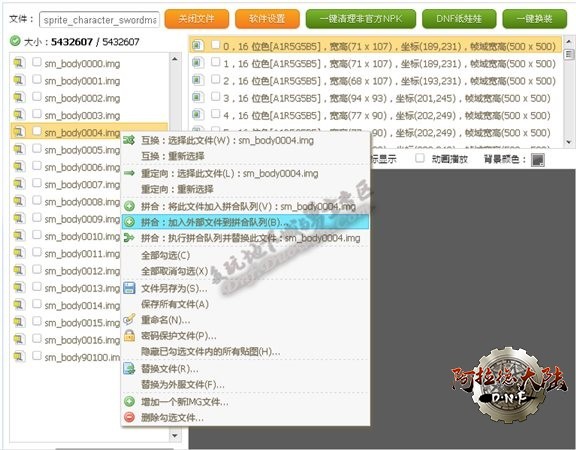576x450 pixels.
Task: Click the 文件 path input field
Action: pyautogui.click(x=100, y=19)
